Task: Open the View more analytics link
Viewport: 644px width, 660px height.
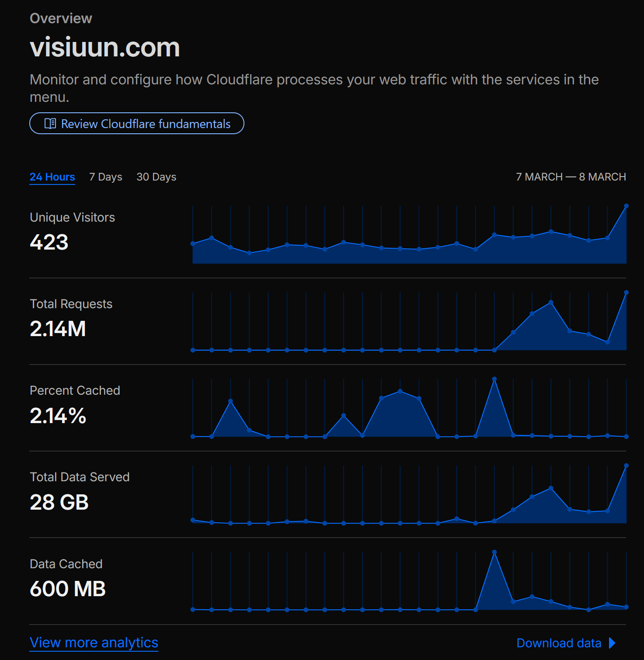Action: [94, 643]
